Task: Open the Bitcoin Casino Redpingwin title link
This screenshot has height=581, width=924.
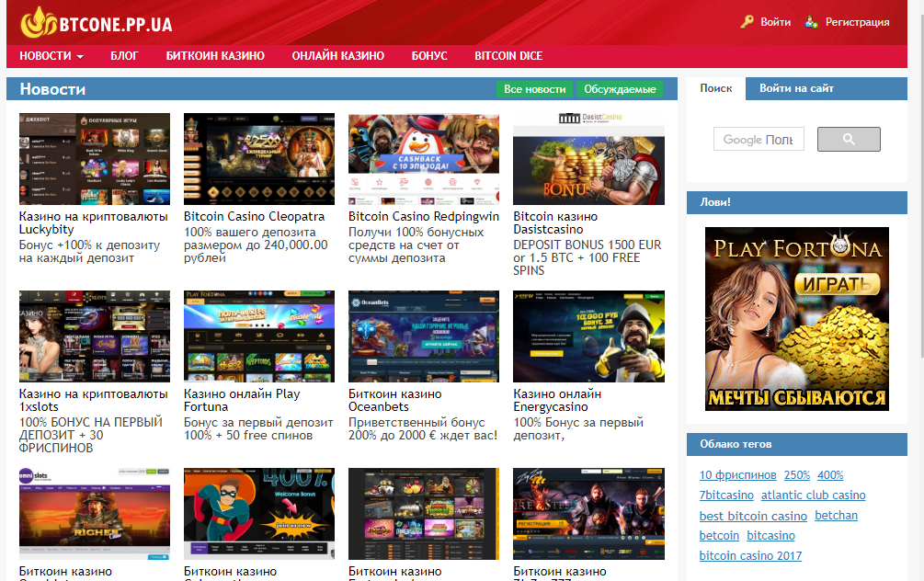Action: tap(424, 216)
